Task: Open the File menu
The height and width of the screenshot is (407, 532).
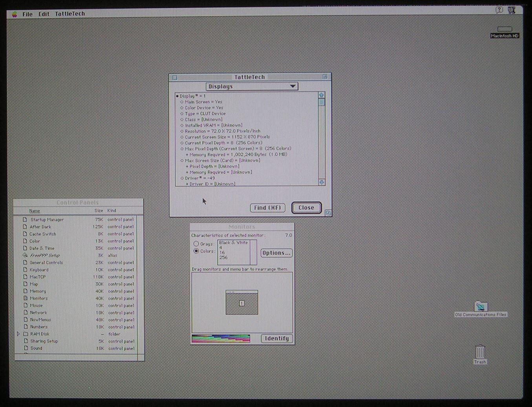Action: pos(27,14)
